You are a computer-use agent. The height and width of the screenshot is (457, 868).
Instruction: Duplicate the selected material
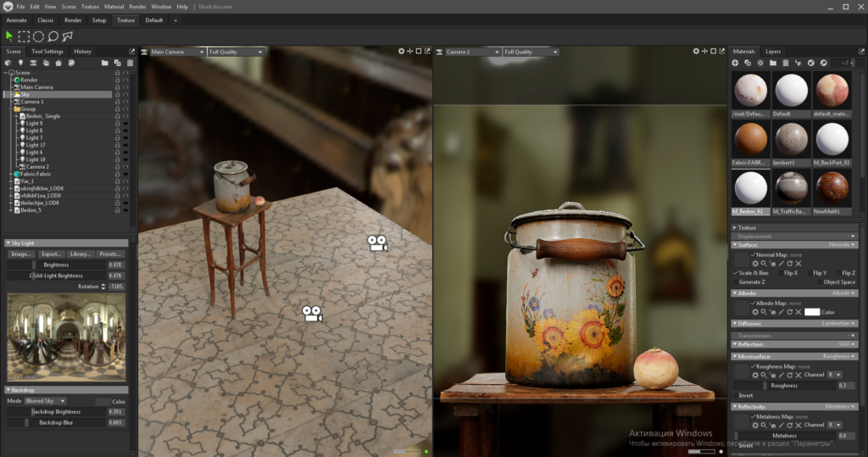click(x=748, y=63)
